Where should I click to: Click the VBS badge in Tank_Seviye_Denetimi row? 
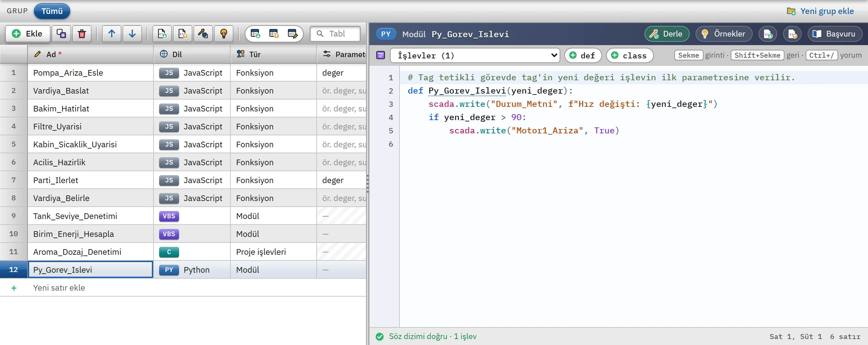(x=169, y=216)
